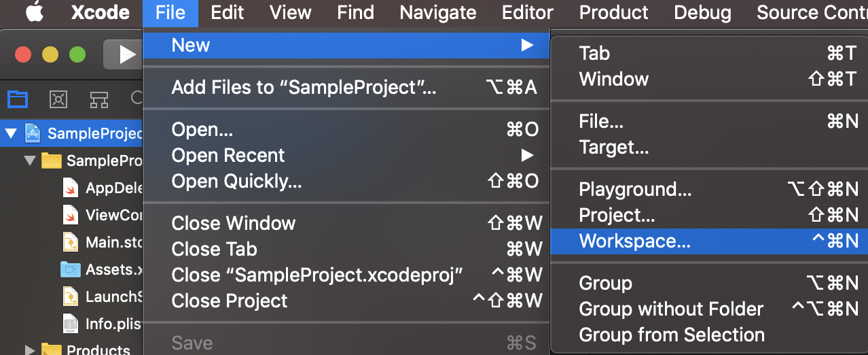The width and height of the screenshot is (868, 355).
Task: Open the Main storyboard file icon
Action: 71,242
